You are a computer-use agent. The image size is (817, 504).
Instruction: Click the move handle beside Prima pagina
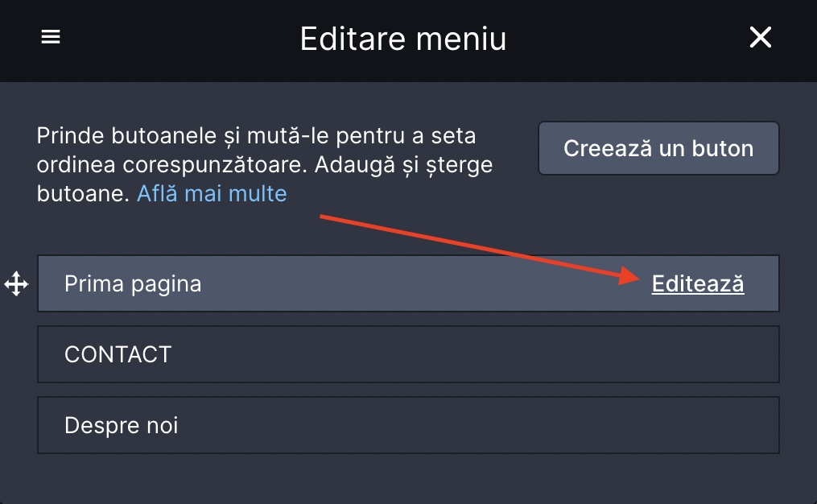click(x=16, y=283)
